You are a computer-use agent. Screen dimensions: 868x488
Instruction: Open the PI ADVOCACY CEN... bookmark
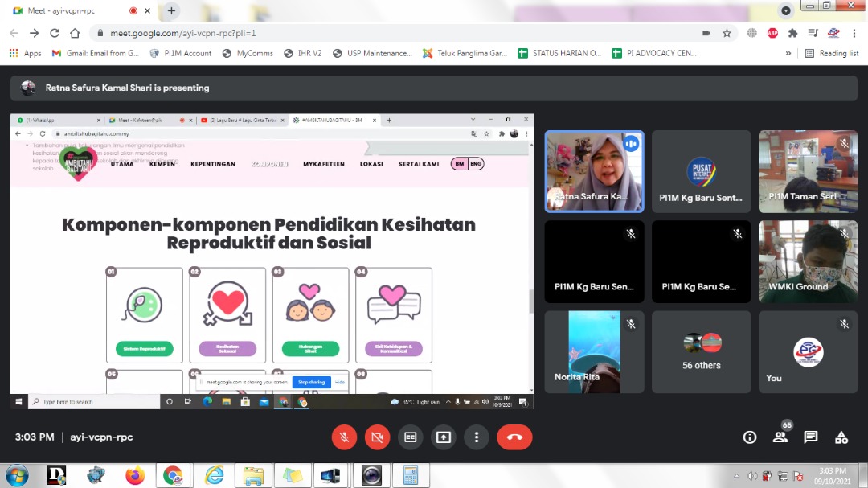[654, 53]
